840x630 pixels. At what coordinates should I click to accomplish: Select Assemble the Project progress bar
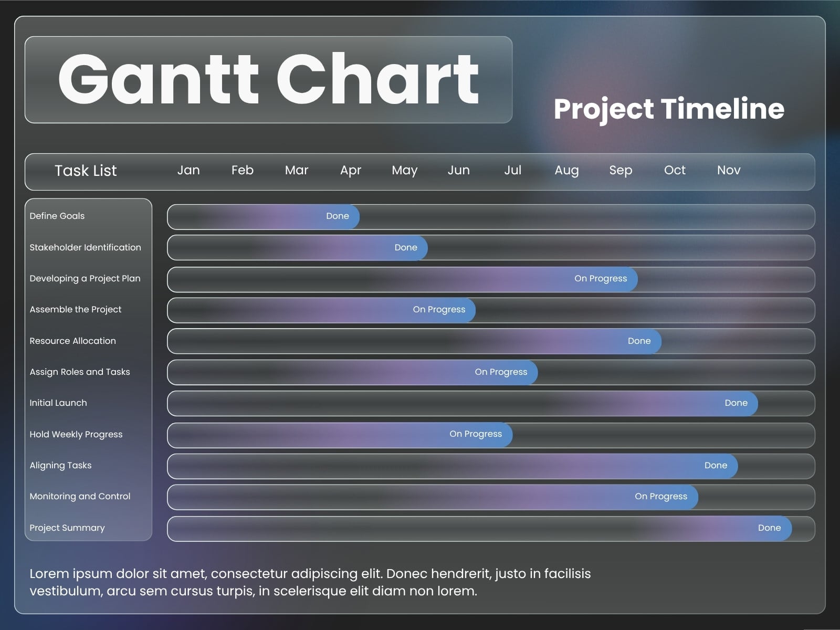click(x=322, y=310)
